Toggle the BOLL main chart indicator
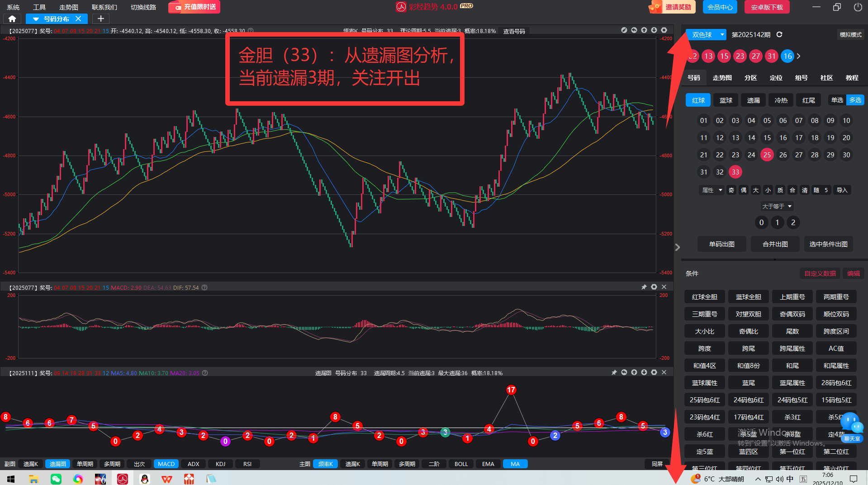868x485 pixels. point(461,464)
